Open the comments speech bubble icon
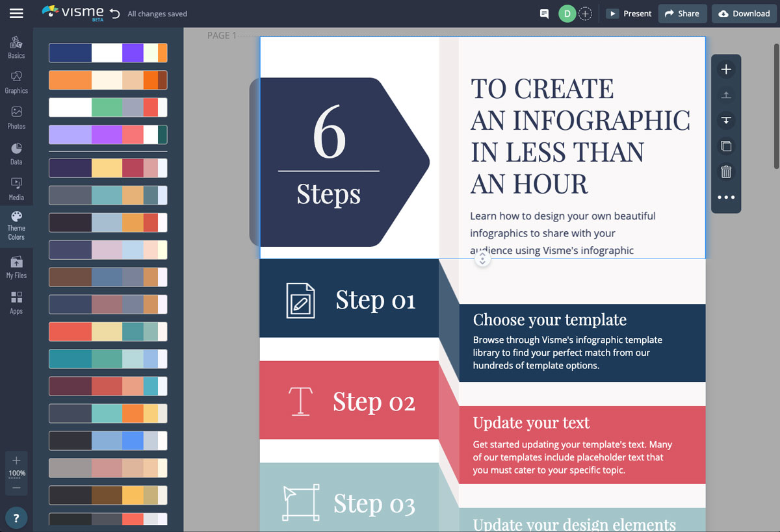 point(545,14)
